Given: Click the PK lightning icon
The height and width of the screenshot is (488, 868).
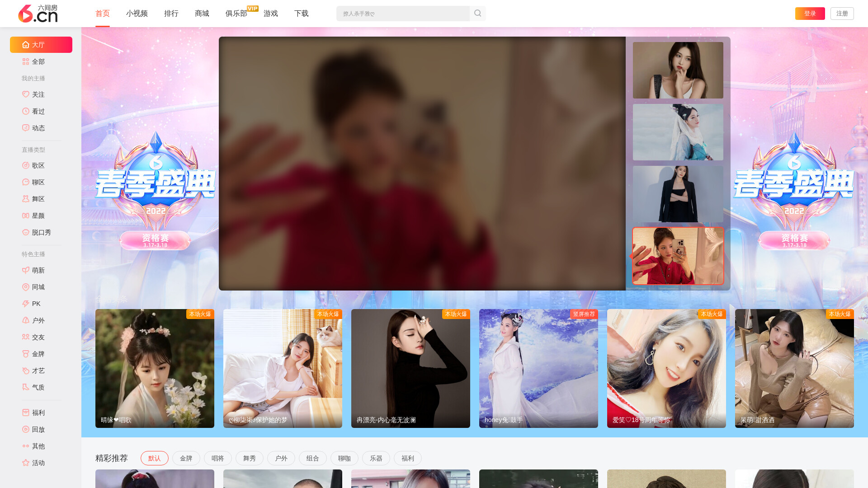Looking at the screenshot, I should pyautogui.click(x=26, y=304).
